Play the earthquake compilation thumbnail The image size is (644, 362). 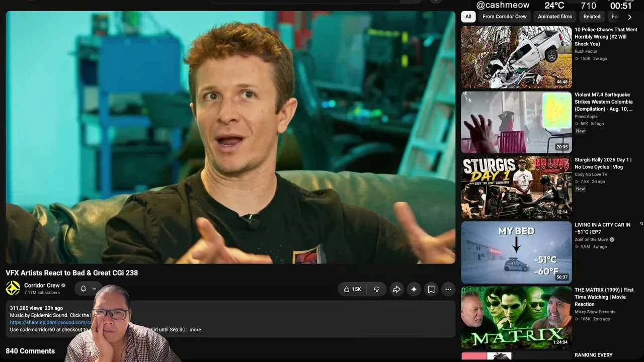[516, 122]
